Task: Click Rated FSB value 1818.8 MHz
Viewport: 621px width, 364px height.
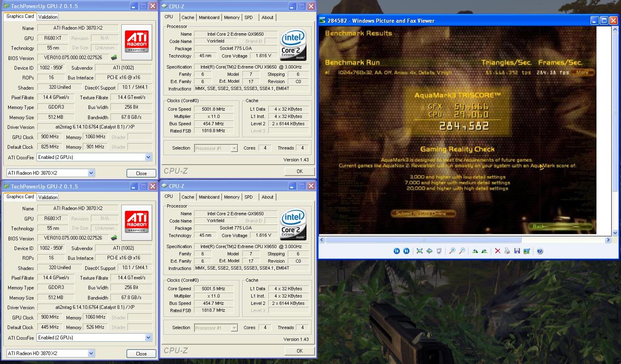Action: coord(213,131)
